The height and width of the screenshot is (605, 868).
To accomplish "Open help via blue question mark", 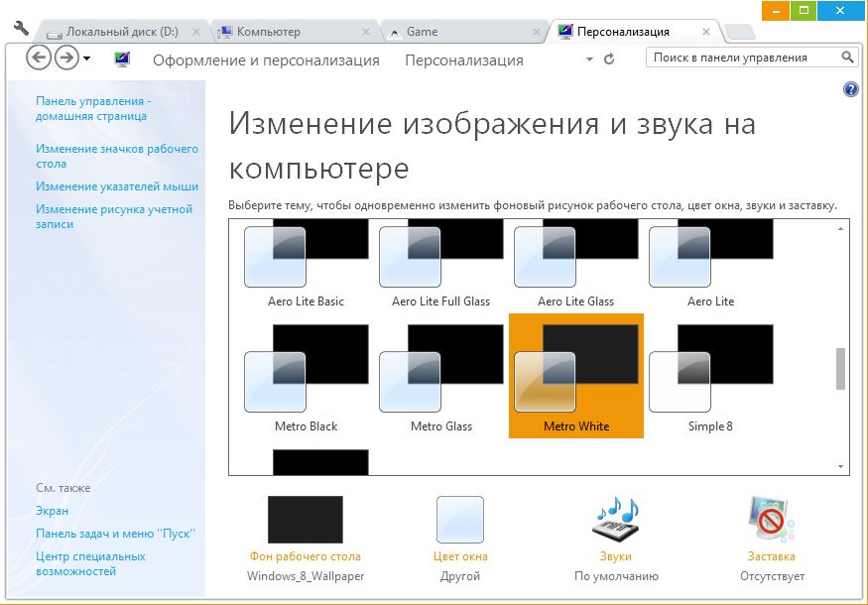I will 850,89.
